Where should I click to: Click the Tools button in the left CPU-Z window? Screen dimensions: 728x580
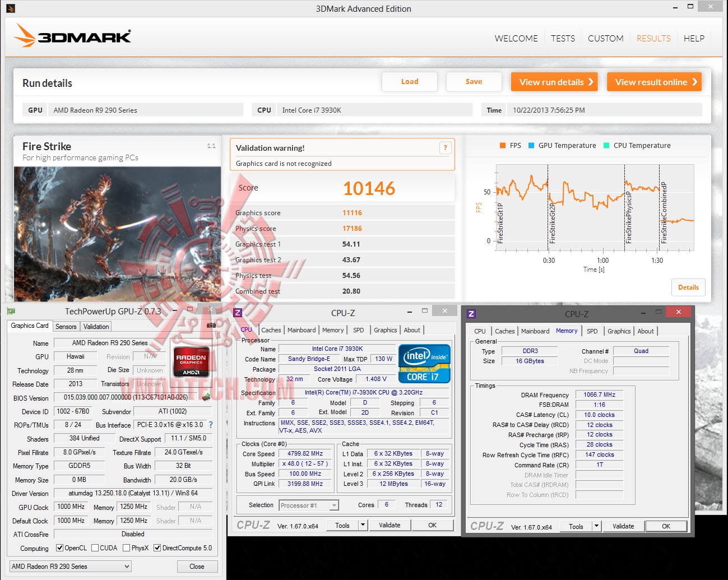click(342, 525)
